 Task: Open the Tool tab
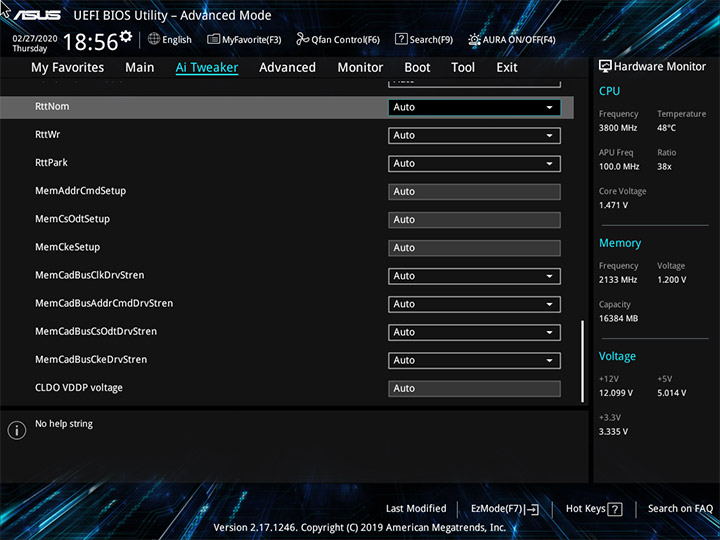click(463, 68)
